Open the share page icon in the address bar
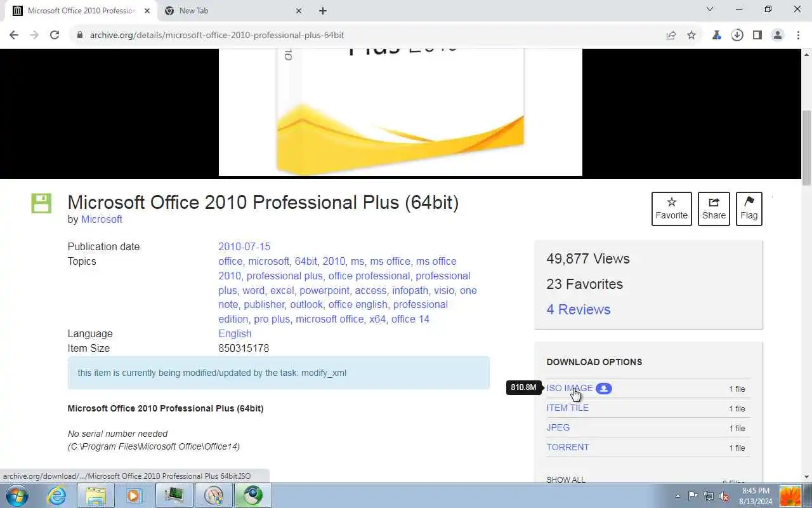 [671, 35]
